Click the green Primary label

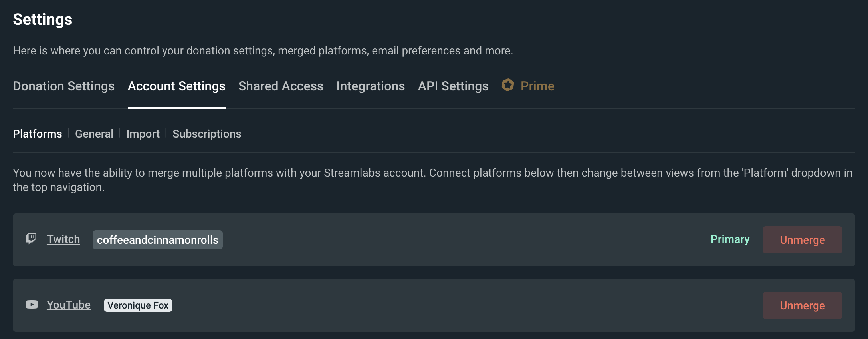pyautogui.click(x=730, y=239)
